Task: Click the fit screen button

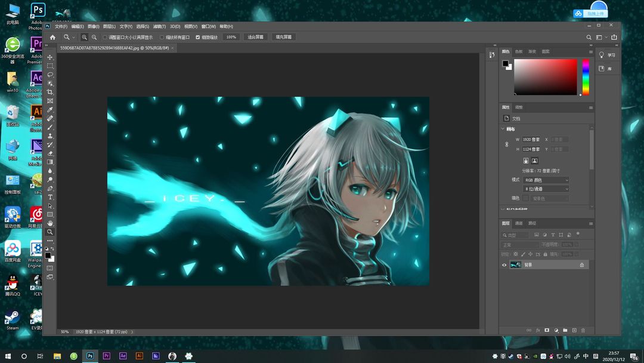Action: [255, 37]
